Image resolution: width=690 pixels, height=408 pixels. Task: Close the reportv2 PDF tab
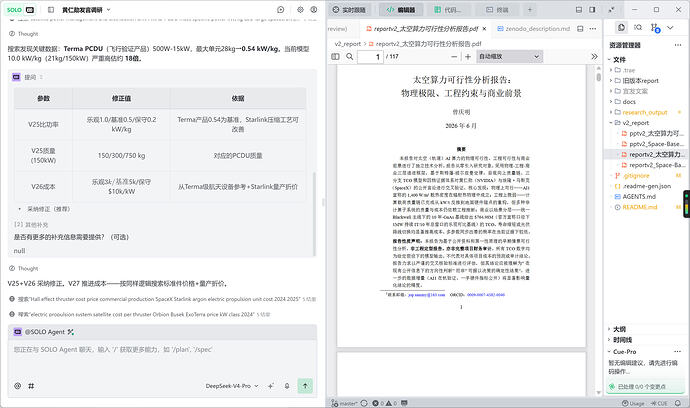tap(484, 29)
